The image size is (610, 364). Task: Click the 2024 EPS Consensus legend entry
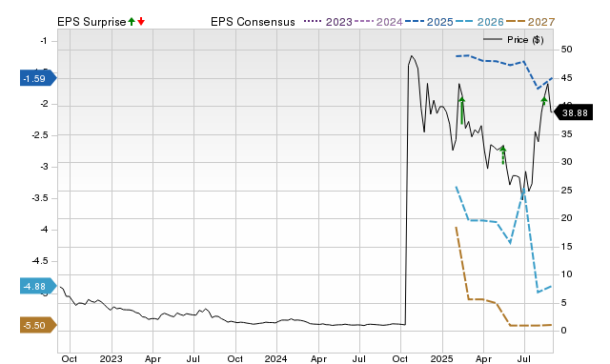[x=379, y=22]
